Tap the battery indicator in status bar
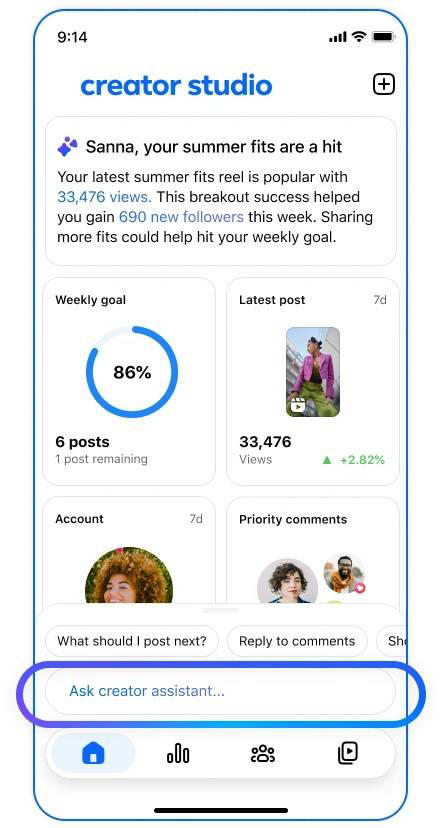 point(384,37)
